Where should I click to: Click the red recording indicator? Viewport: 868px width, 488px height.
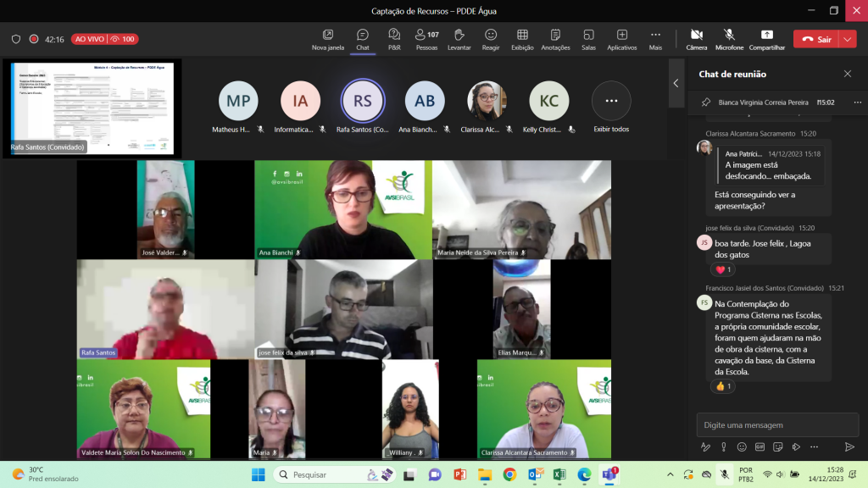[34, 39]
